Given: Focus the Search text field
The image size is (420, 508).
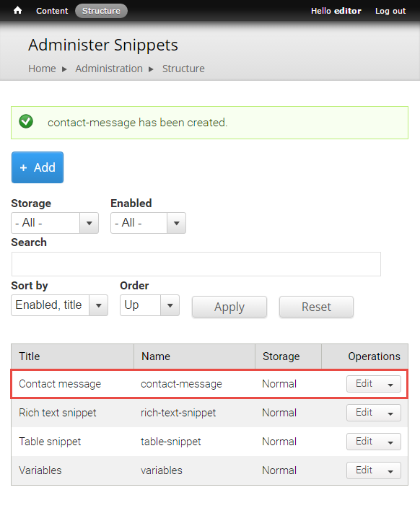Looking at the screenshot, I should (x=196, y=264).
